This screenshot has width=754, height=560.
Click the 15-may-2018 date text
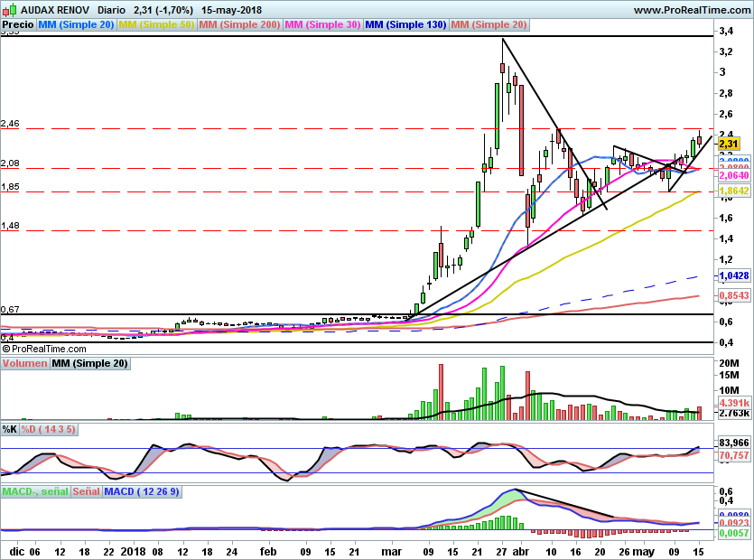coord(231,10)
